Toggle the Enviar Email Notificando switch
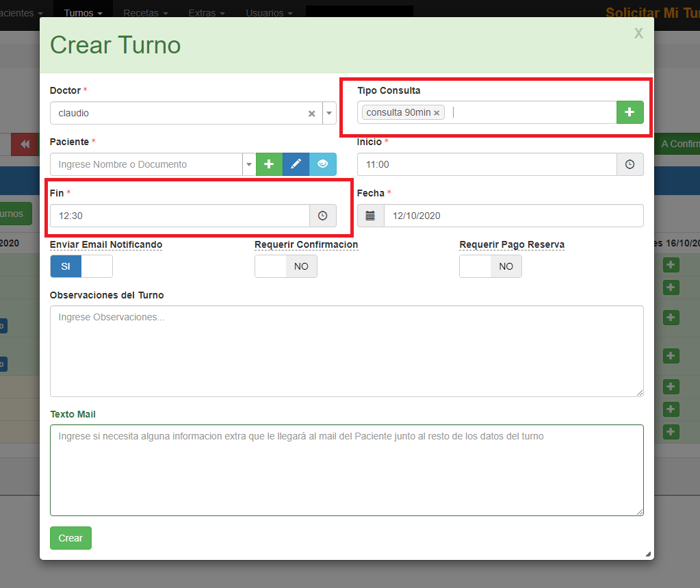The image size is (700, 588). pyautogui.click(x=81, y=266)
